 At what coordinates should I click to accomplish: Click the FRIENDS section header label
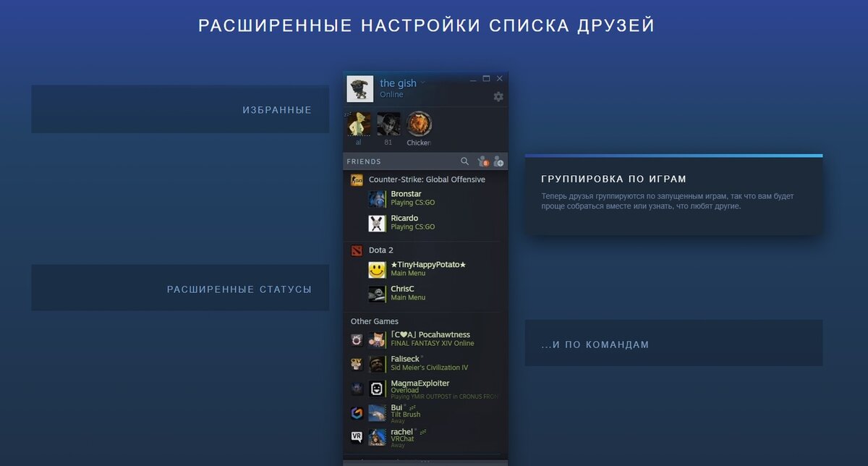tap(364, 161)
